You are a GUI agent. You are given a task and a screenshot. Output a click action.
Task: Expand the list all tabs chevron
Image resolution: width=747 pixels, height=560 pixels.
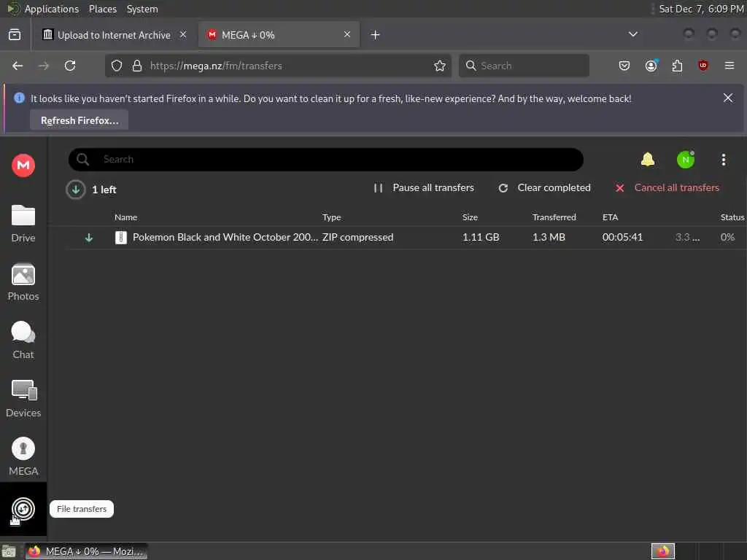(633, 34)
